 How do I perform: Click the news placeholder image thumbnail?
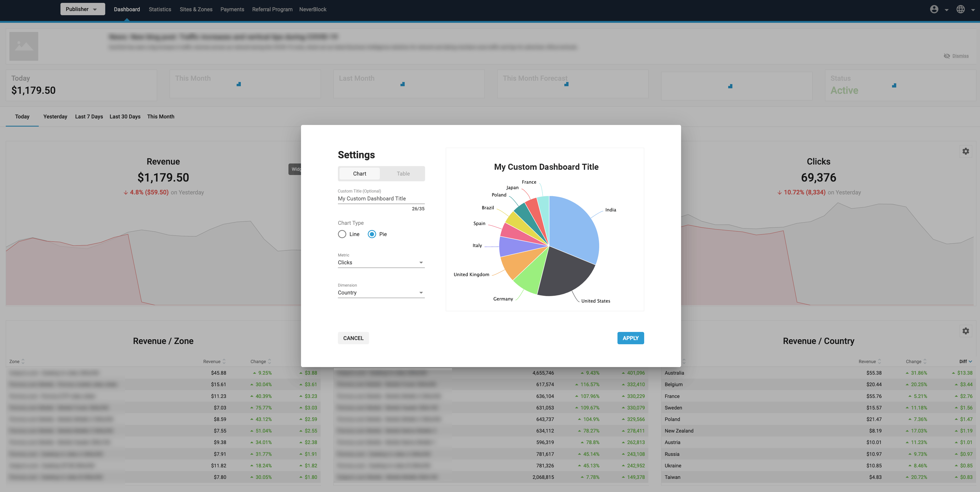click(x=24, y=46)
